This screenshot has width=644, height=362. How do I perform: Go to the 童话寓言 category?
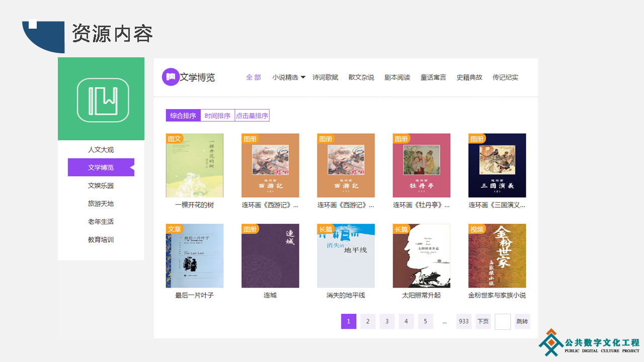tap(433, 77)
